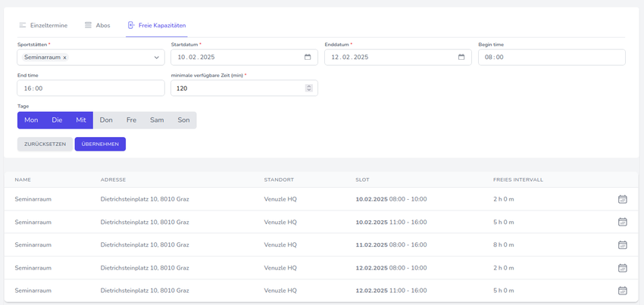Enable the Sam day toggle
This screenshot has height=305, width=644.
[x=157, y=120]
